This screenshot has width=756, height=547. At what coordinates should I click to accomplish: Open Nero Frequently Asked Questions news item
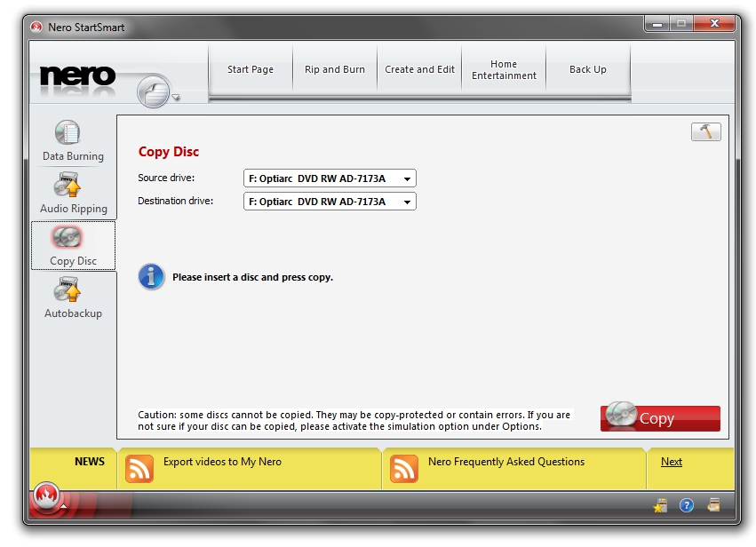[x=506, y=462]
